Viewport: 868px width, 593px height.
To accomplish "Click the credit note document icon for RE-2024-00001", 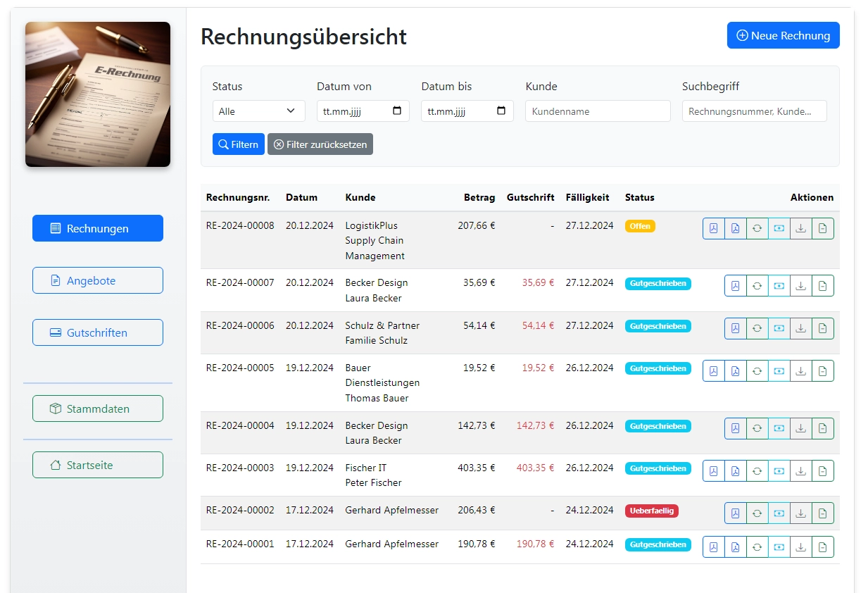I will (x=822, y=546).
